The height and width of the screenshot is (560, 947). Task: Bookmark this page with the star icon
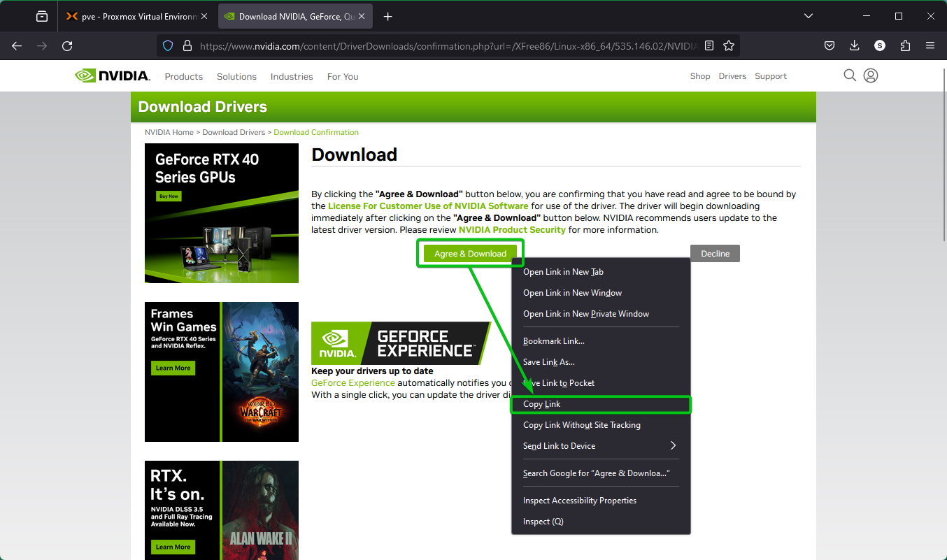pyautogui.click(x=729, y=45)
